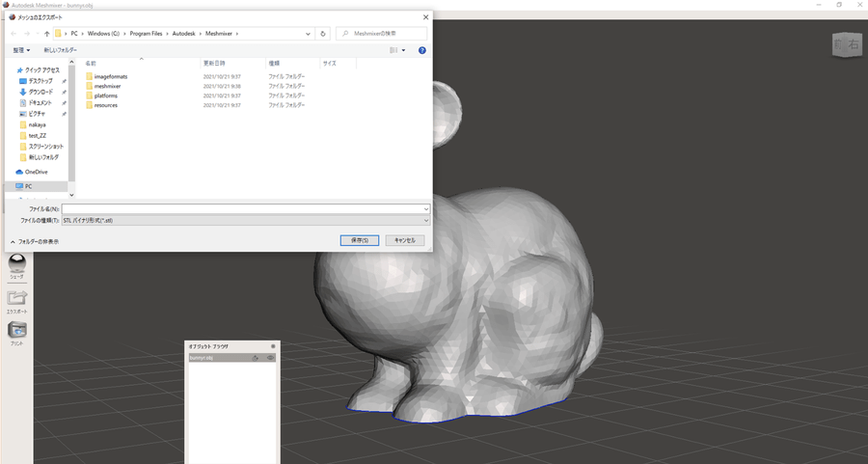The height and width of the screenshot is (464, 868).
Task: Click New Folder (新しいフォルダー) in the toolbar
Action: coord(61,50)
